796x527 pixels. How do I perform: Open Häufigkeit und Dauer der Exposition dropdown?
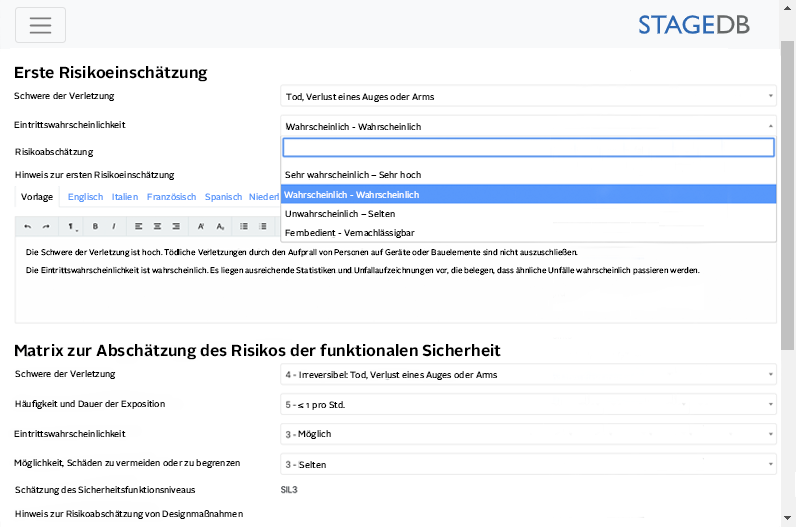click(528, 404)
